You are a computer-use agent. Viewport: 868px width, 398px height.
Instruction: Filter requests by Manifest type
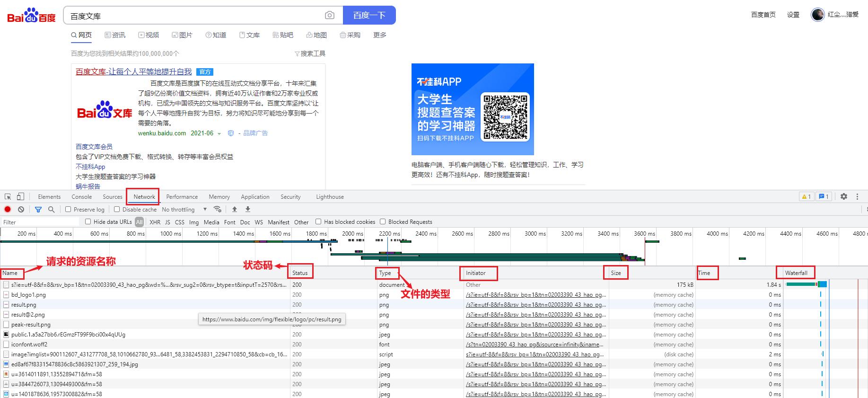[x=279, y=222]
